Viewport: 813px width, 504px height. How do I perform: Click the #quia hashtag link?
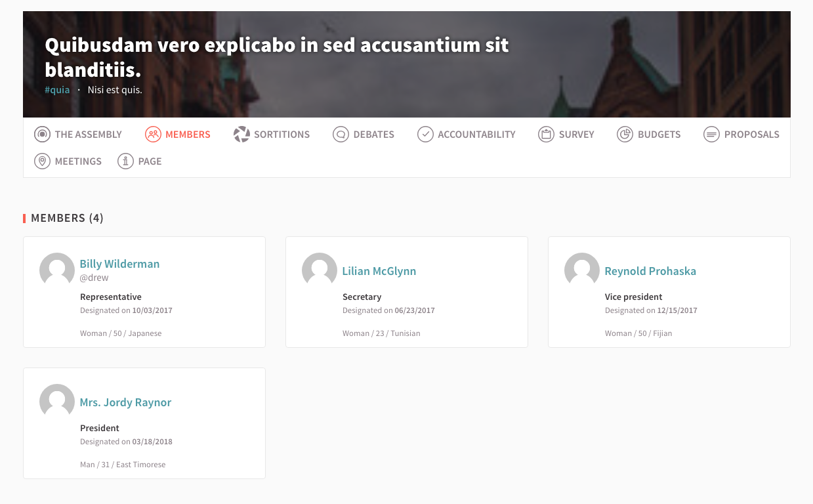(57, 90)
